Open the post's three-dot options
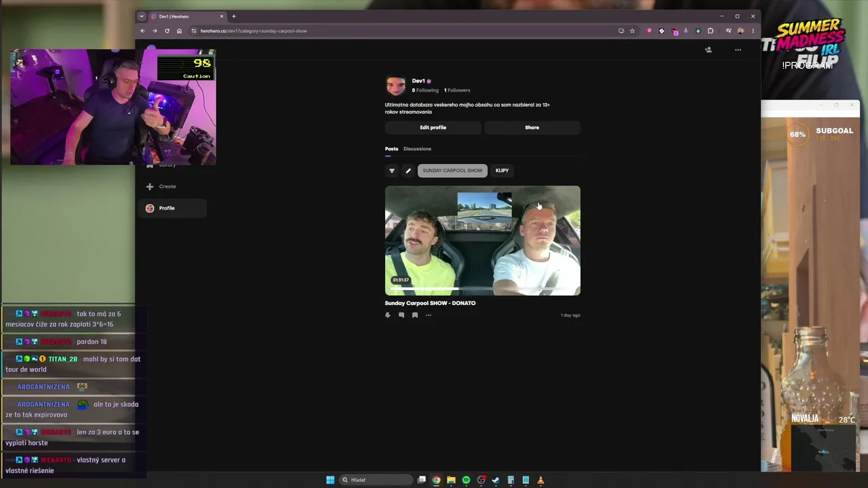868x488 pixels. click(x=429, y=315)
